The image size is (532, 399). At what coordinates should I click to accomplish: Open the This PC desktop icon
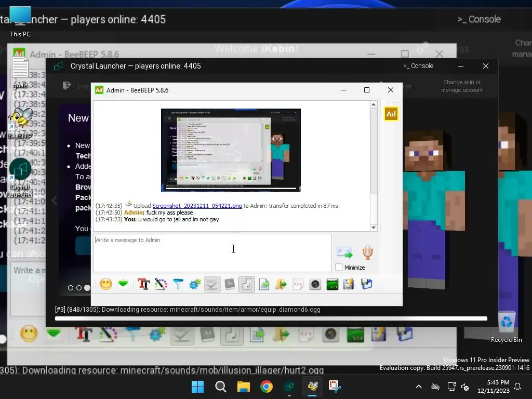click(20, 21)
